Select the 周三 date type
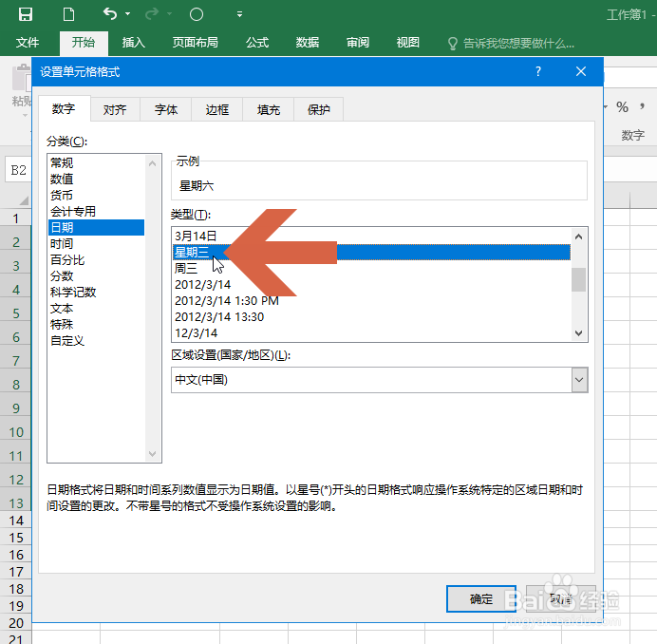This screenshot has height=644, width=657. (371, 268)
